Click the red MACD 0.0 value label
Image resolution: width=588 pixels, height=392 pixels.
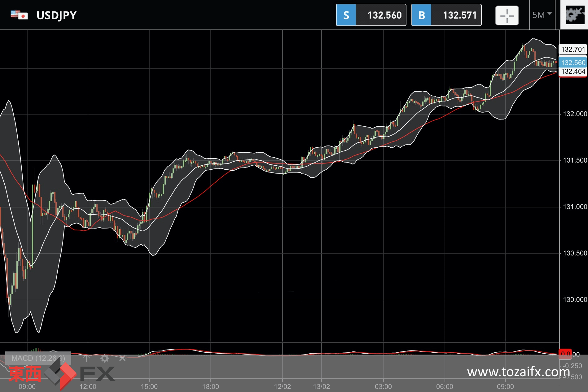(x=565, y=354)
